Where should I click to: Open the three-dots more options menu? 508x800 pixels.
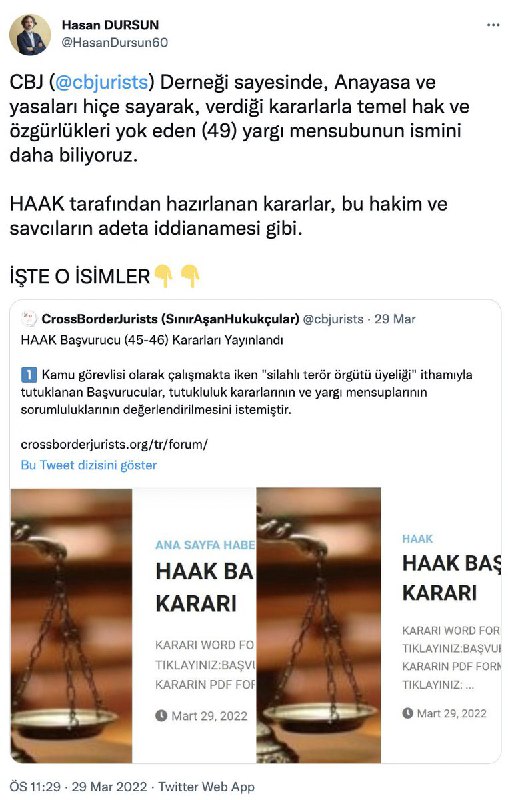[493, 25]
